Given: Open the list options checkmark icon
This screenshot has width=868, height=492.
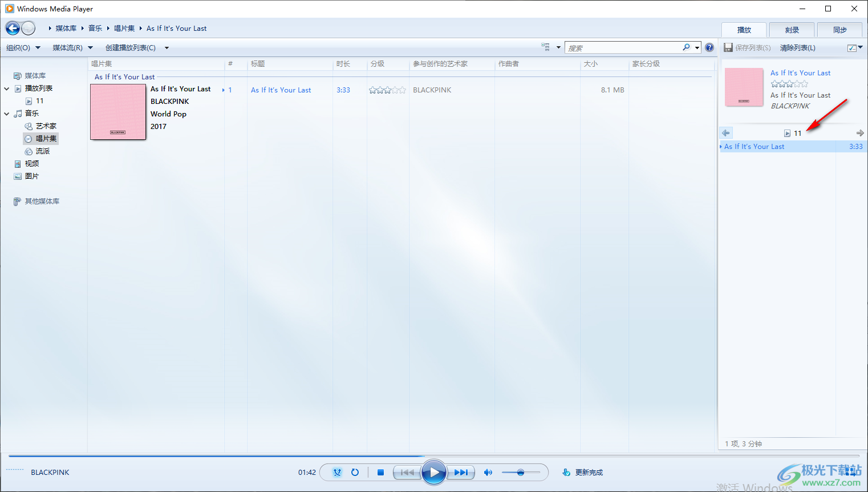Looking at the screenshot, I should pos(852,48).
